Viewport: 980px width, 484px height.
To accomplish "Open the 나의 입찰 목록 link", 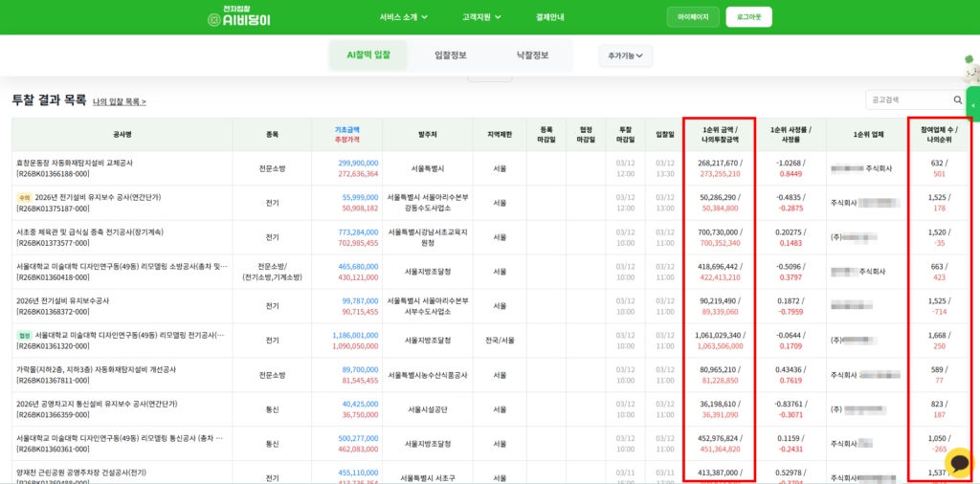I will pos(120,101).
